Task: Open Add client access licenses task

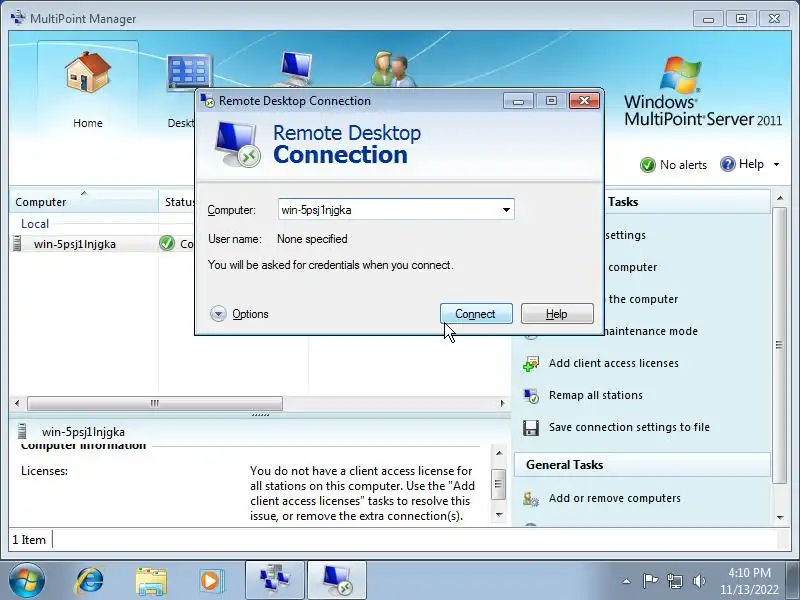Action: [x=614, y=363]
